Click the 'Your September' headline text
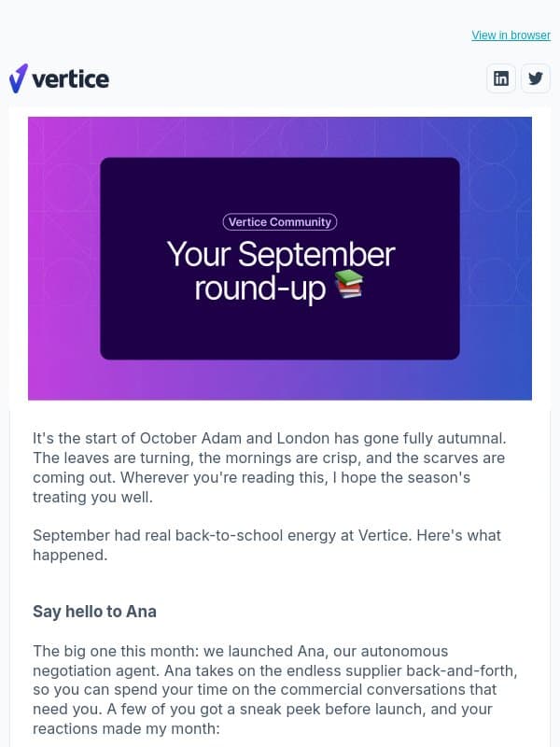 (x=281, y=254)
